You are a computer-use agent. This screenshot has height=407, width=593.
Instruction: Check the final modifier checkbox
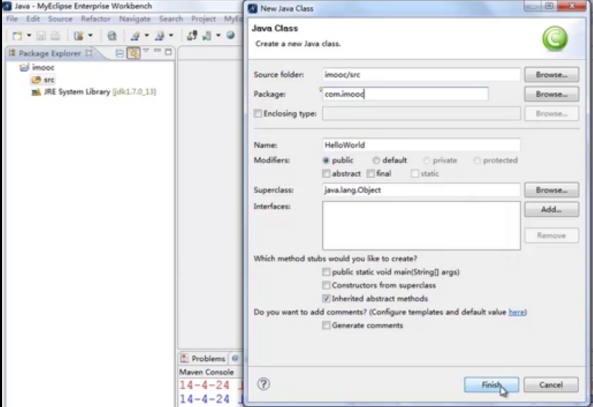371,174
